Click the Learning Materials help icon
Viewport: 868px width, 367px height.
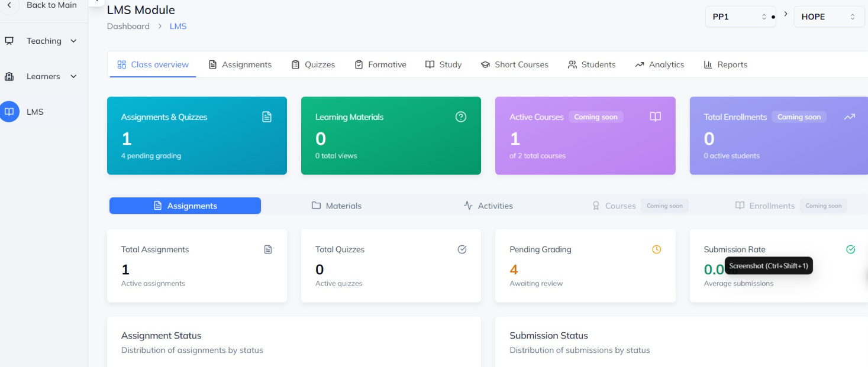tap(461, 116)
